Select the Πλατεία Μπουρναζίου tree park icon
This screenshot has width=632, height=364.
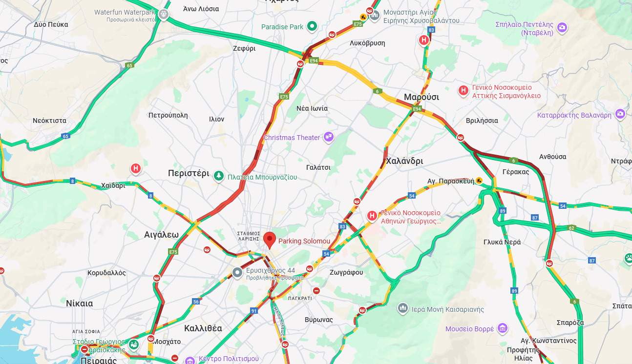click(219, 176)
